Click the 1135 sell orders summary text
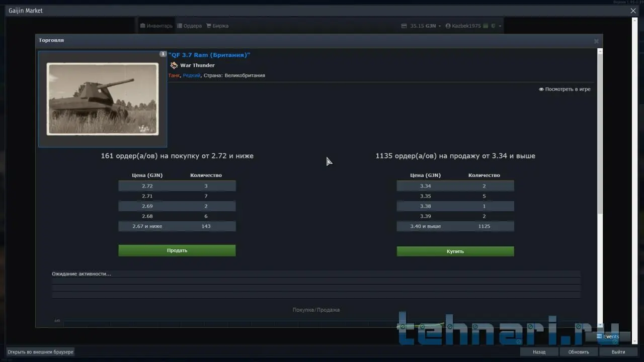This screenshot has height=362, width=644. tap(455, 156)
